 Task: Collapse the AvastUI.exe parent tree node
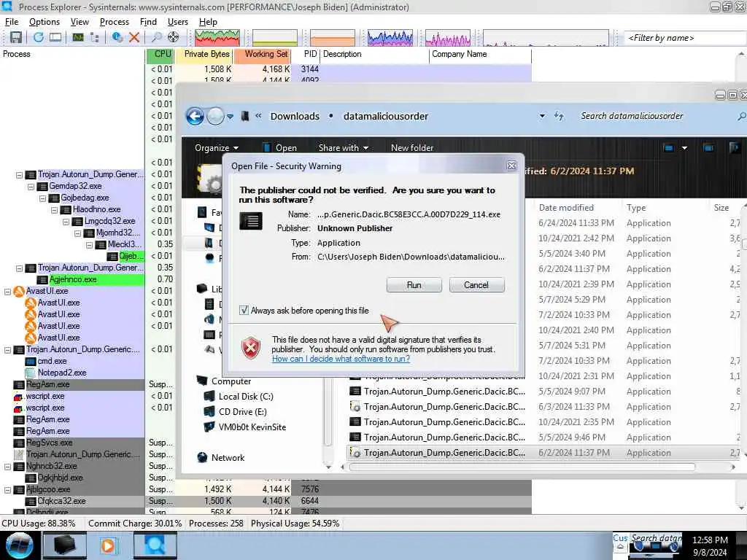[7, 291]
